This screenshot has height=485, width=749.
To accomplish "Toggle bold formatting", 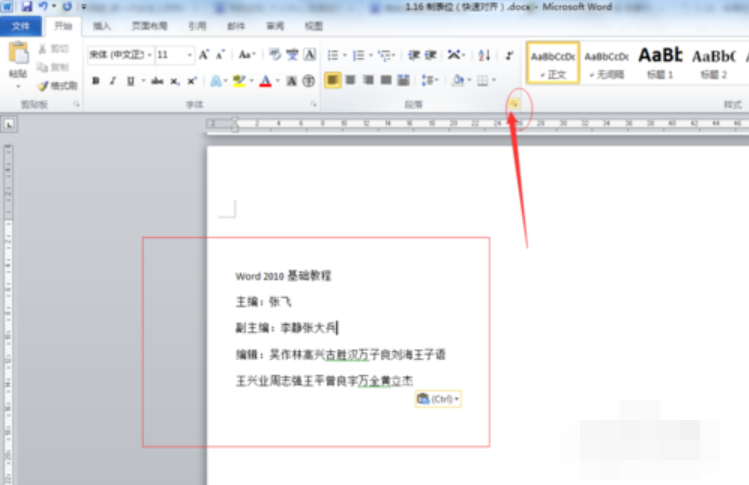I will pyautogui.click(x=96, y=81).
